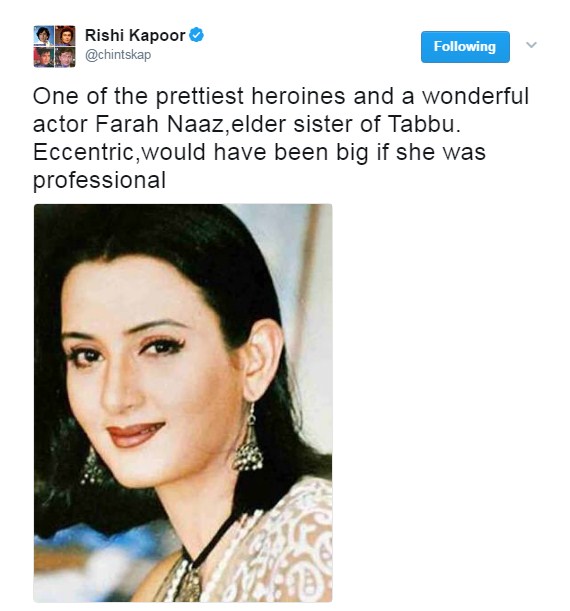
Task: Visit the @chintskap handle link
Action: pyautogui.click(x=118, y=55)
